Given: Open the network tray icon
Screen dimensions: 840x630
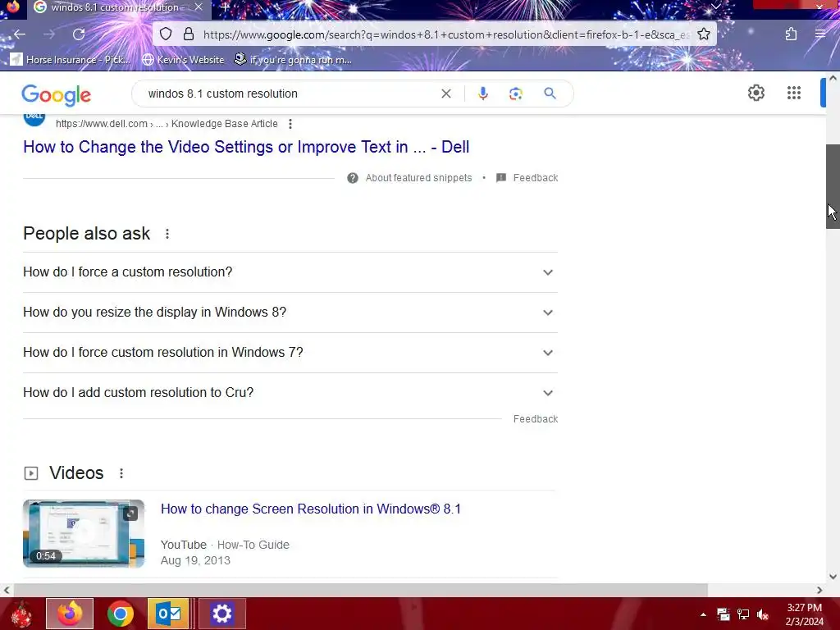Looking at the screenshot, I should point(743,614).
